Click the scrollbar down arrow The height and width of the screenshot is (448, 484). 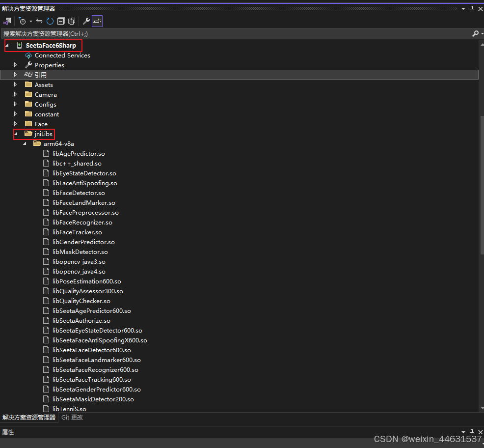click(482, 408)
